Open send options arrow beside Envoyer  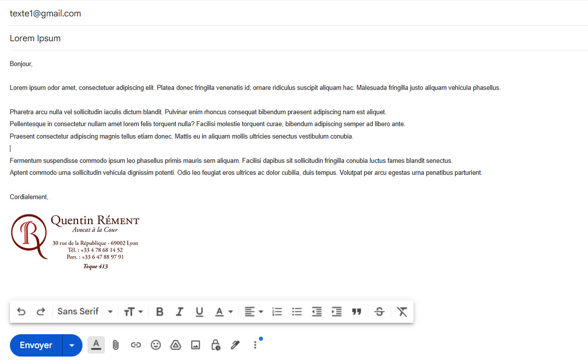pos(73,345)
